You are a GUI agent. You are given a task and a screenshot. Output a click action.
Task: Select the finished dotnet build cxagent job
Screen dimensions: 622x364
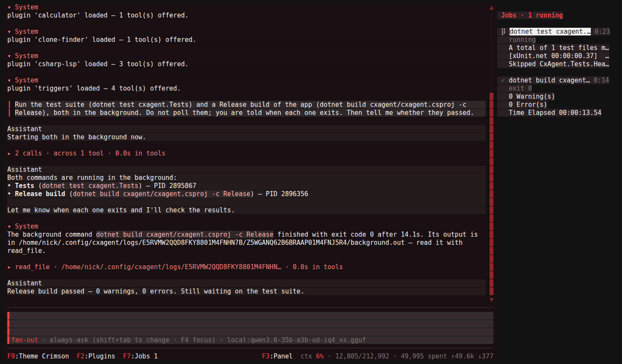point(549,80)
